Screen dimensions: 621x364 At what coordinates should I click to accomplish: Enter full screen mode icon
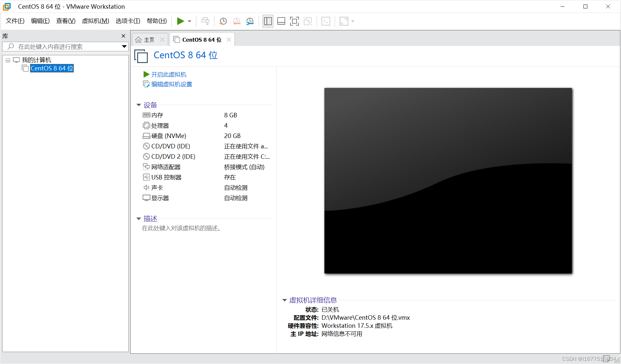point(294,21)
